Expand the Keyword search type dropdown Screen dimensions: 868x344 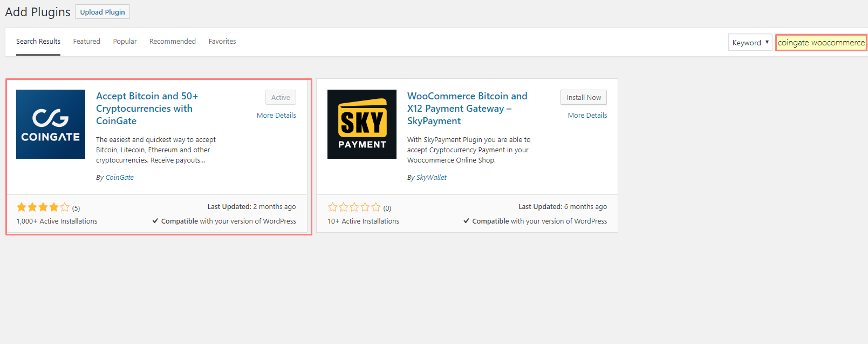click(x=750, y=43)
